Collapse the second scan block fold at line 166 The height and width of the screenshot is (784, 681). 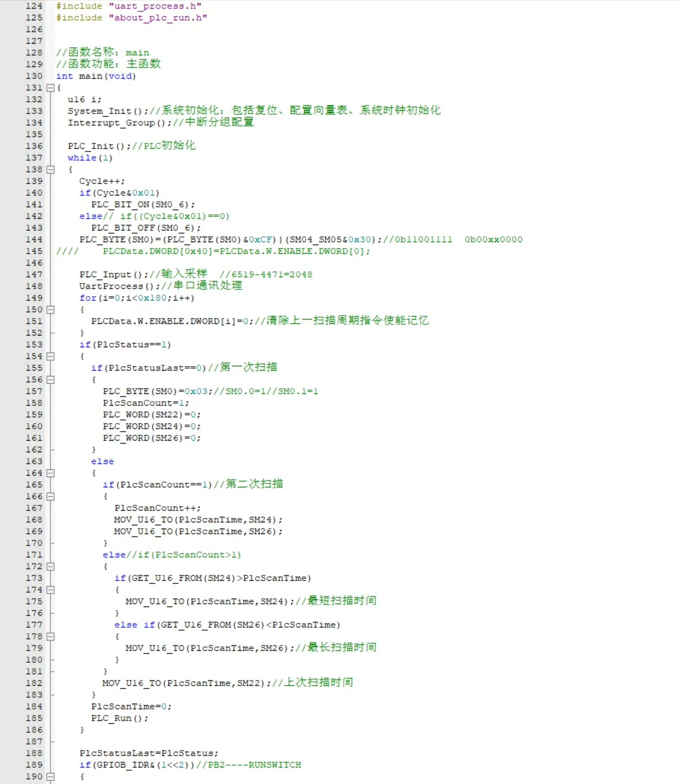pyautogui.click(x=50, y=497)
